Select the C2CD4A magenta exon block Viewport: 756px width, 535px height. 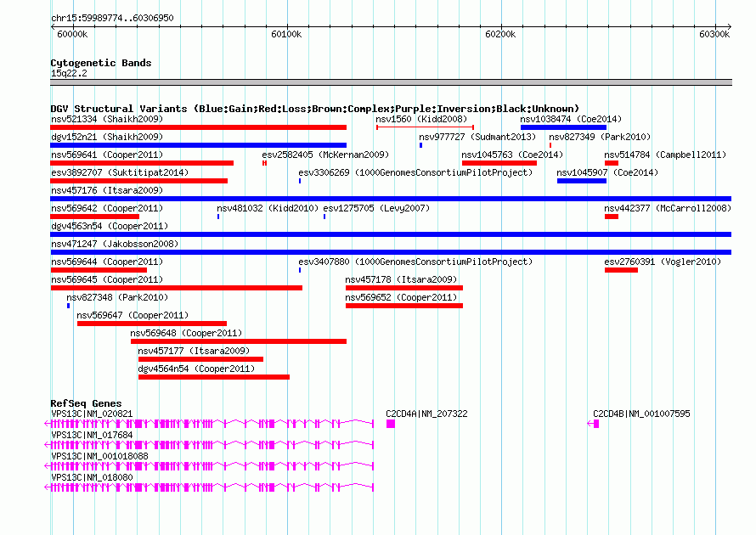click(391, 424)
